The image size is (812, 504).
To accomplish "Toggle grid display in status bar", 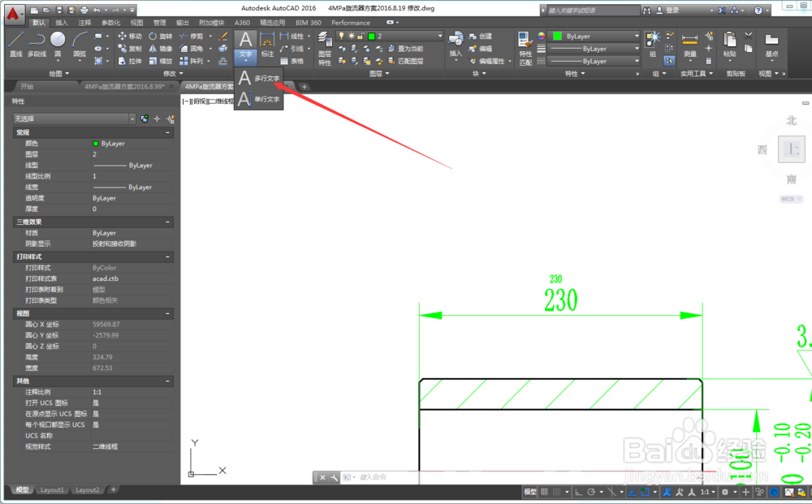I will [544, 491].
